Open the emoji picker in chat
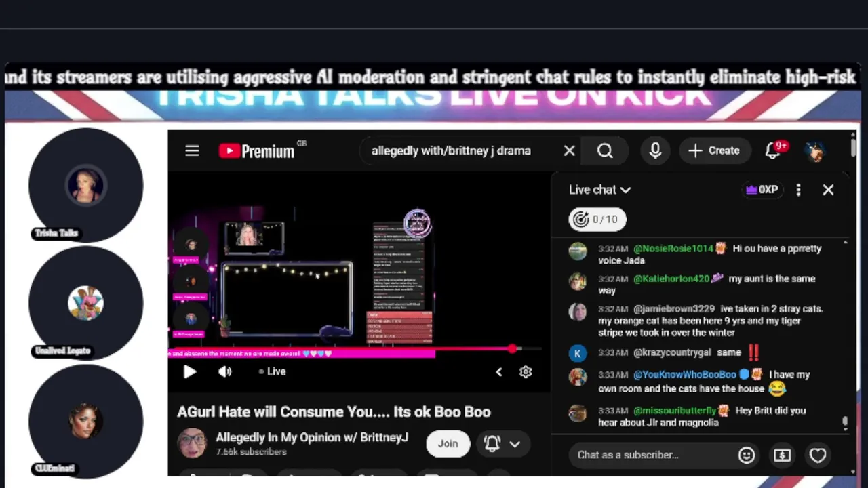The width and height of the screenshot is (868, 488). click(747, 455)
